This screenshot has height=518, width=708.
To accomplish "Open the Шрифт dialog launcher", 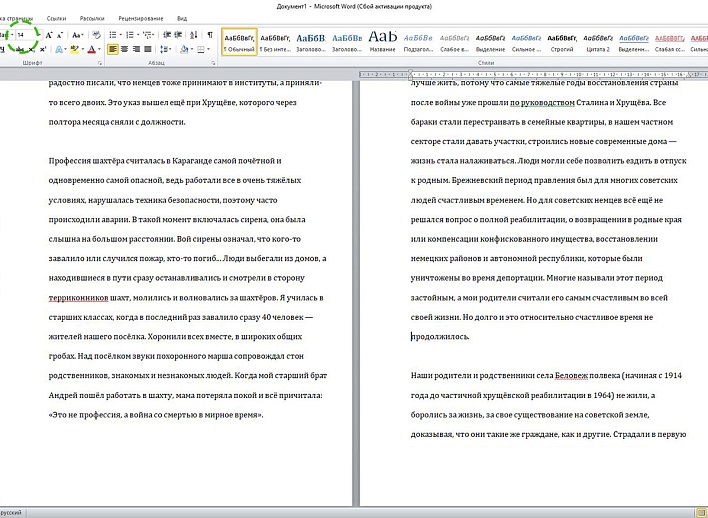I will [100, 64].
